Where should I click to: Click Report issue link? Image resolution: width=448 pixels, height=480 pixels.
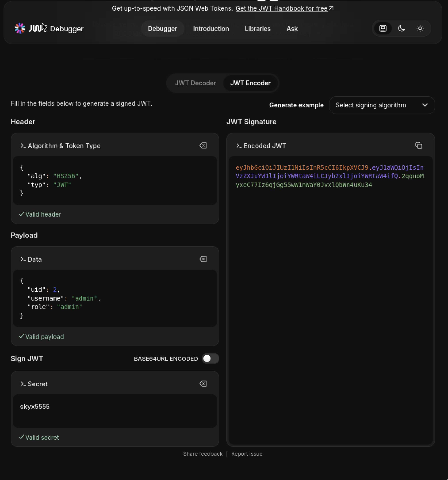click(247, 454)
